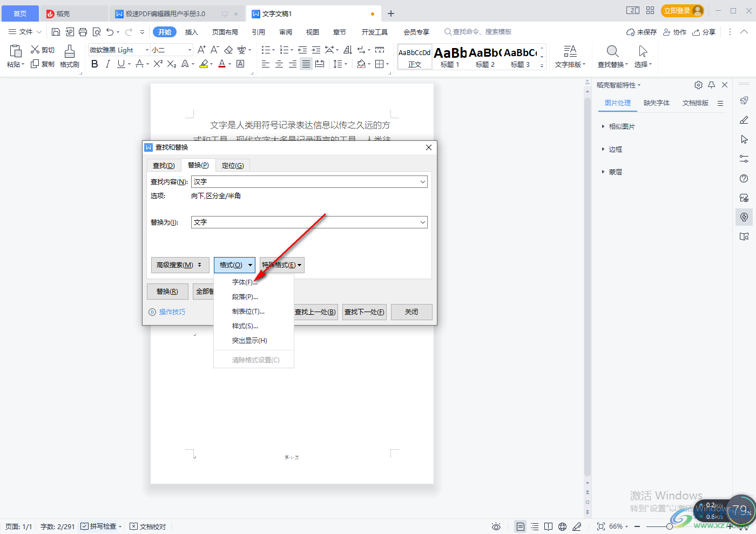Apply Superscript X² formatting
This screenshot has height=534, width=756.
pos(158,64)
